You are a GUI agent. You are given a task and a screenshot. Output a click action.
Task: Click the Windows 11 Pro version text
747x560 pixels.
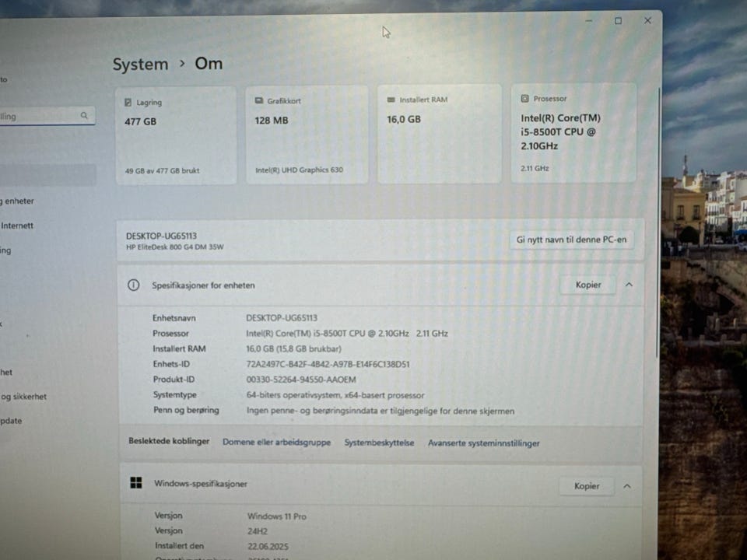coord(277,516)
